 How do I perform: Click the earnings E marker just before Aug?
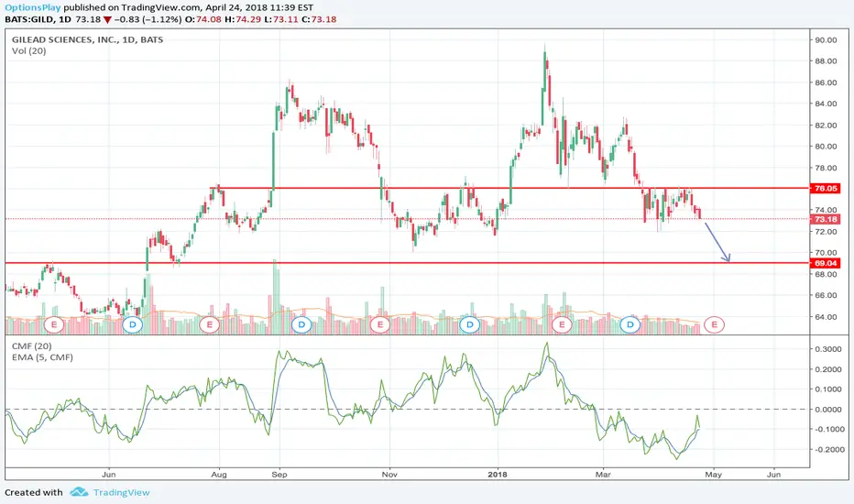(x=209, y=324)
